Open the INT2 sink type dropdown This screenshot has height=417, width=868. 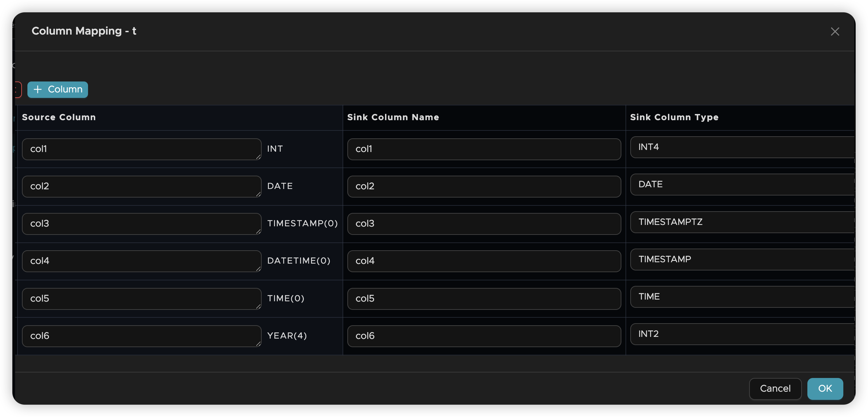[x=742, y=334]
